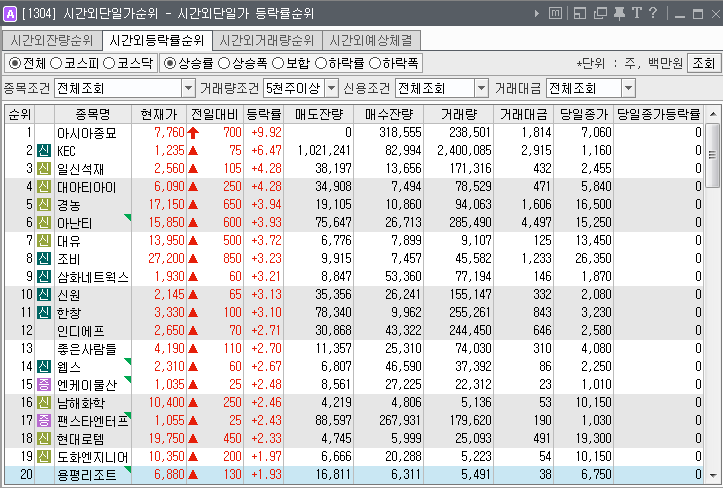Click the question mark help icon
723x488 pixels.
point(652,13)
